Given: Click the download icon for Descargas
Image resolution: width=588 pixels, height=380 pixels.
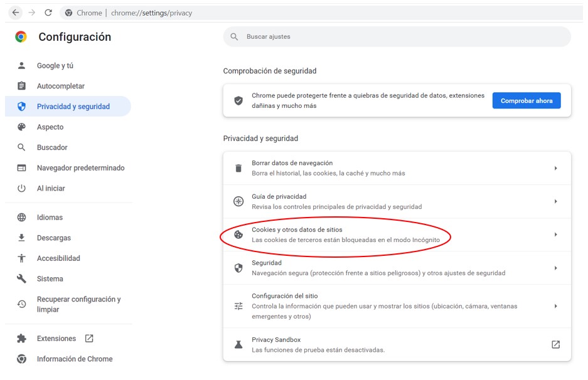Looking at the screenshot, I should tap(21, 238).
